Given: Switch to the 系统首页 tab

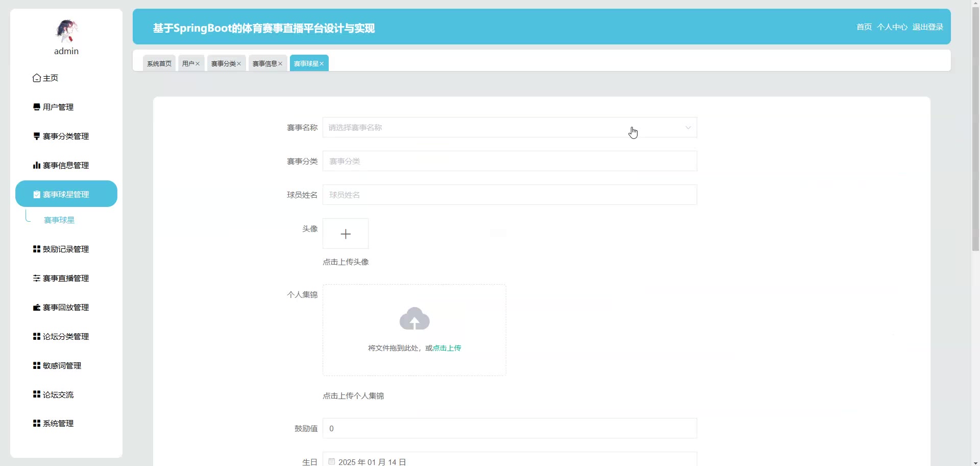Looking at the screenshot, I should point(159,64).
